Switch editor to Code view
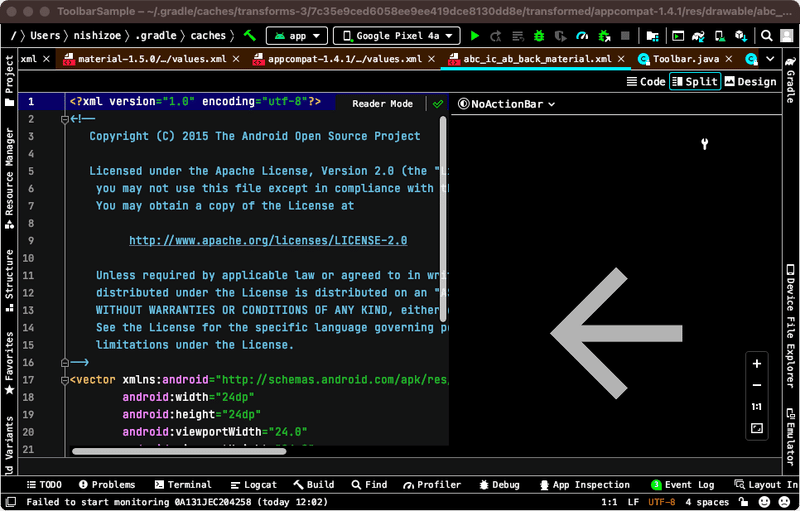The image size is (800, 511). [x=646, y=82]
